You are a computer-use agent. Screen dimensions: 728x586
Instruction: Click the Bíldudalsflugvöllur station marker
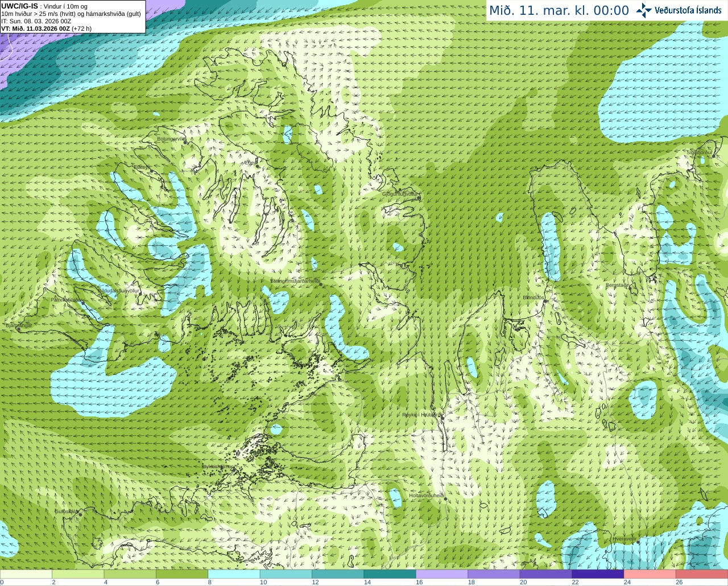140,295
